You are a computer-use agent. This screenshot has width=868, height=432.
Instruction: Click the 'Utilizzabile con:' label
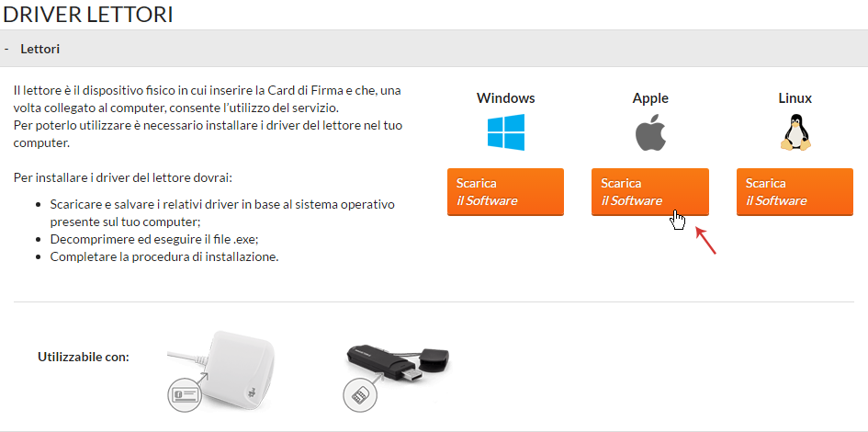point(84,357)
